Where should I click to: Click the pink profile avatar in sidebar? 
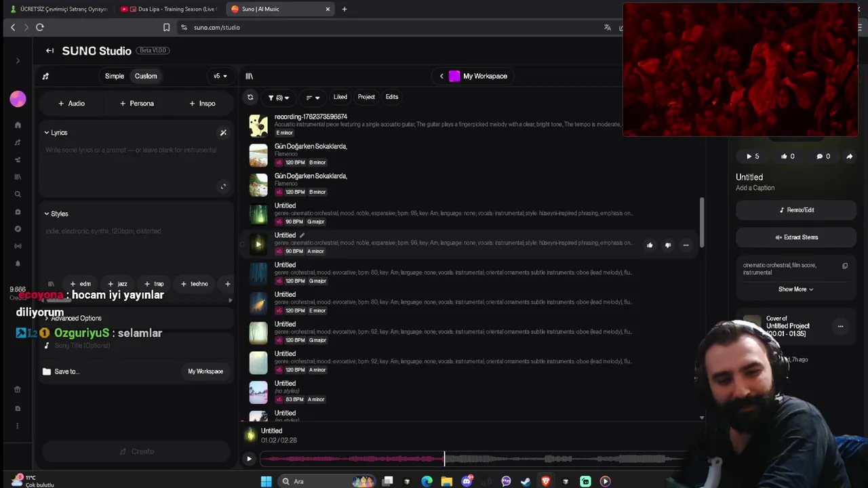pos(18,99)
